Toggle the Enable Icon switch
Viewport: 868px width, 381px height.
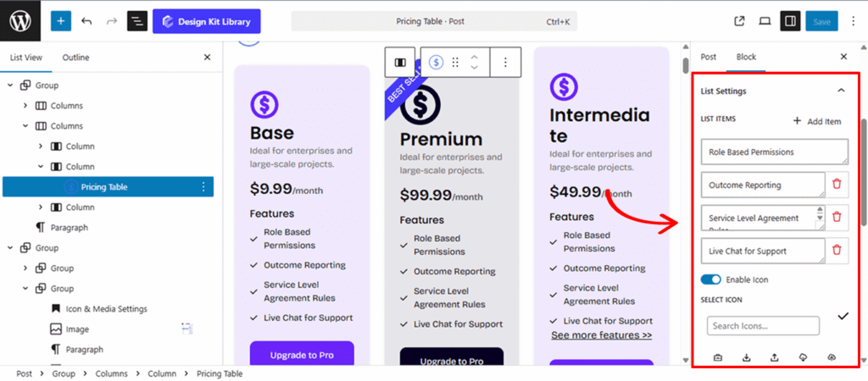(x=710, y=279)
